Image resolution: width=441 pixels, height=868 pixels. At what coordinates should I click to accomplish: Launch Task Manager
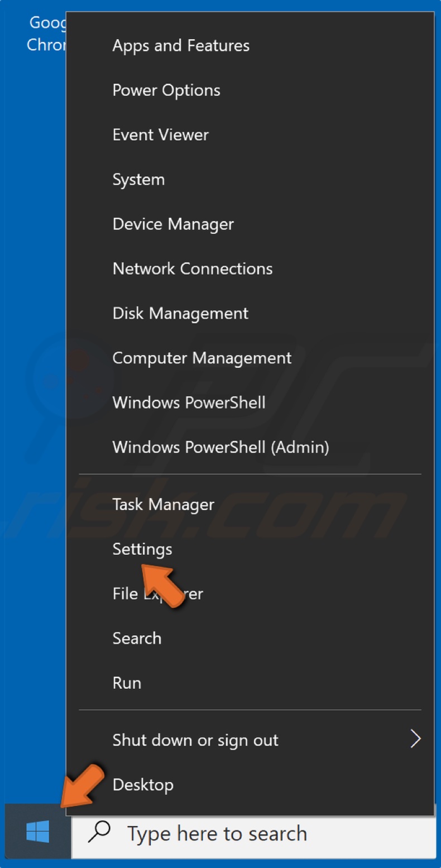(163, 504)
